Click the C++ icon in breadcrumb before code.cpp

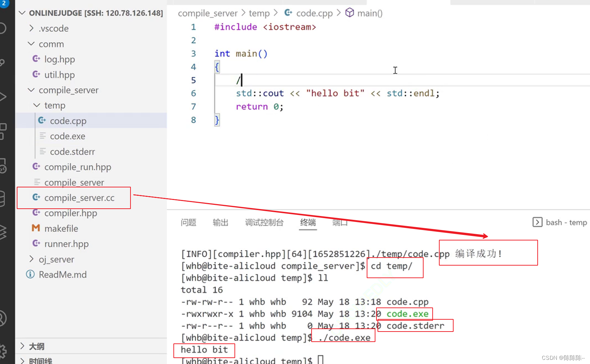pos(288,13)
